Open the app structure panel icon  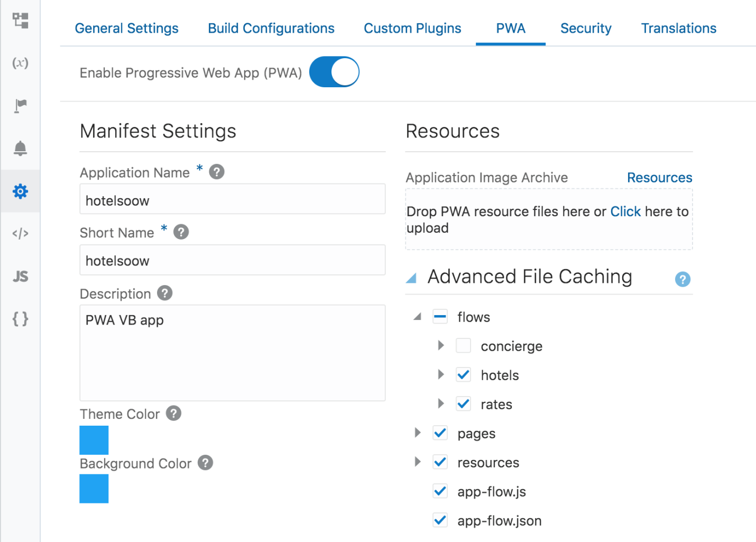click(20, 21)
